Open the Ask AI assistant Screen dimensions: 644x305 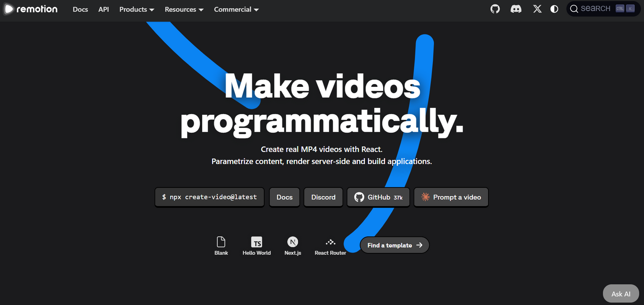pos(620,293)
